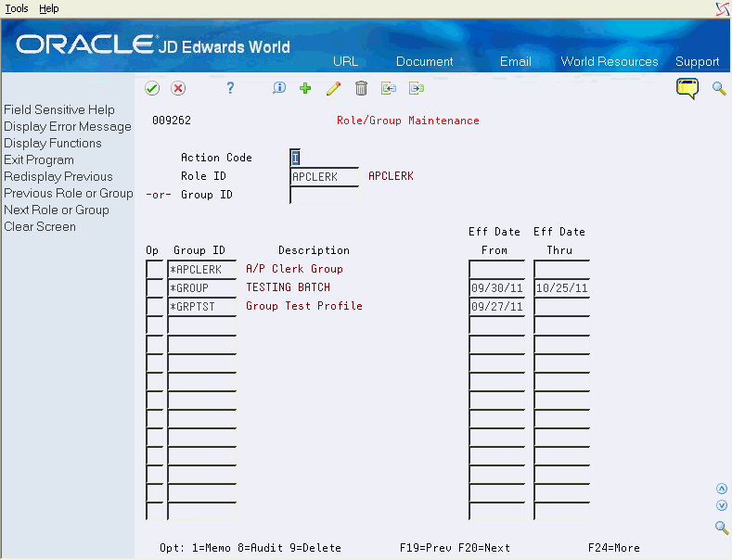Image resolution: width=732 pixels, height=560 pixels.
Task: Click TESTING BATCH description text
Action: click(x=288, y=287)
